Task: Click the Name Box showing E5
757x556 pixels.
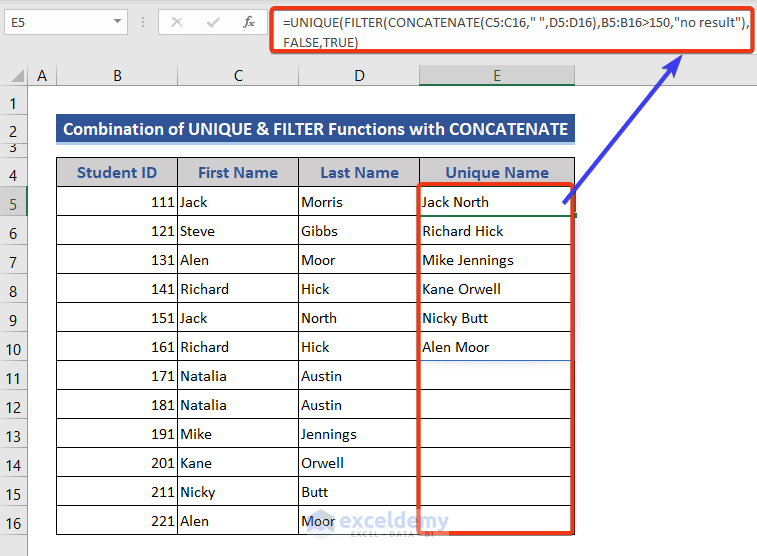Action: [x=66, y=22]
